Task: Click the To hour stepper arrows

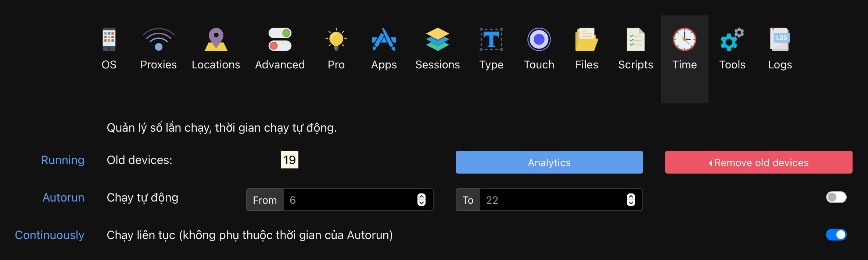Action: coord(631,200)
